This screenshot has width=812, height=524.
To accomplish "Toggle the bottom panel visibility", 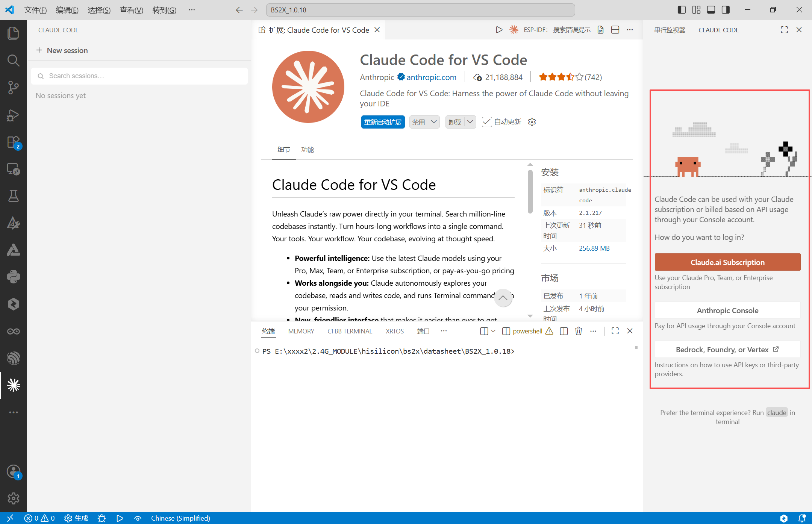I will point(711,10).
